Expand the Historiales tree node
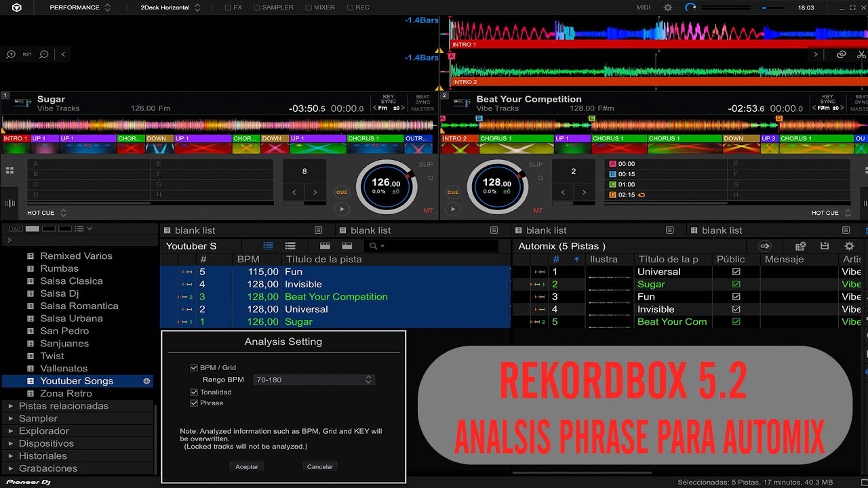Image resolution: width=868 pixels, height=488 pixels. (10, 456)
